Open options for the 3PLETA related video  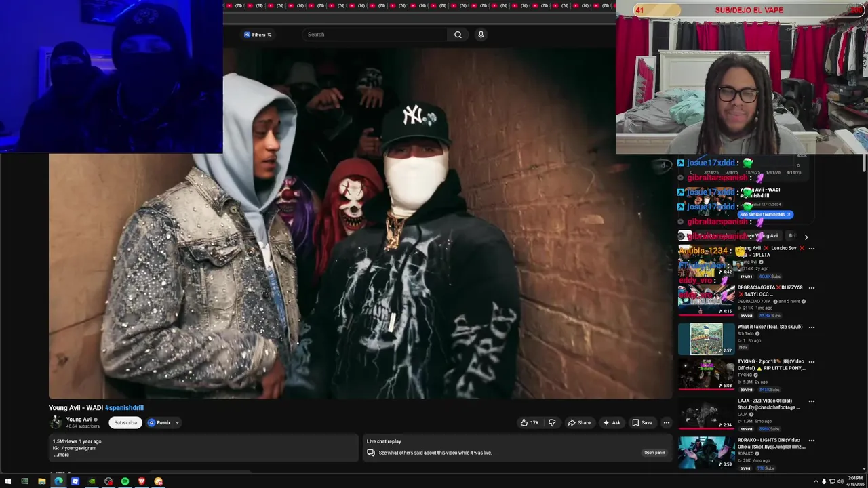[x=812, y=249]
